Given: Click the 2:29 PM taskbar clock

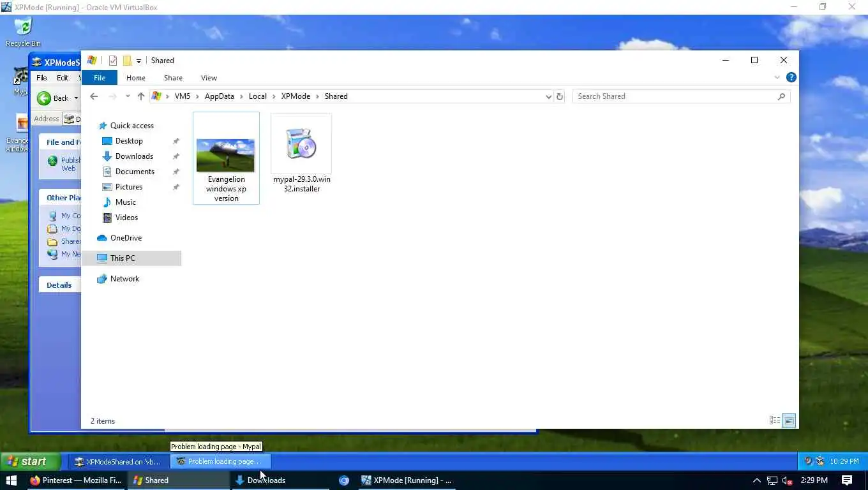Looking at the screenshot, I should pos(814,480).
